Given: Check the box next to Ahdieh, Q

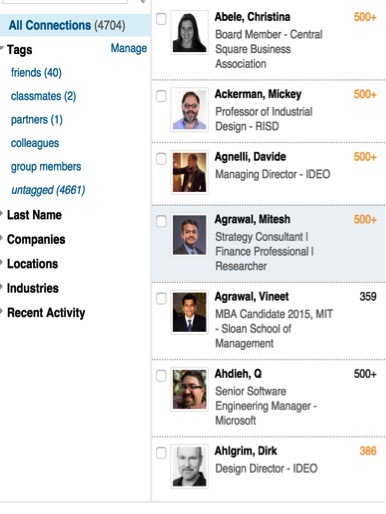Looking at the screenshot, I should pos(161,376).
